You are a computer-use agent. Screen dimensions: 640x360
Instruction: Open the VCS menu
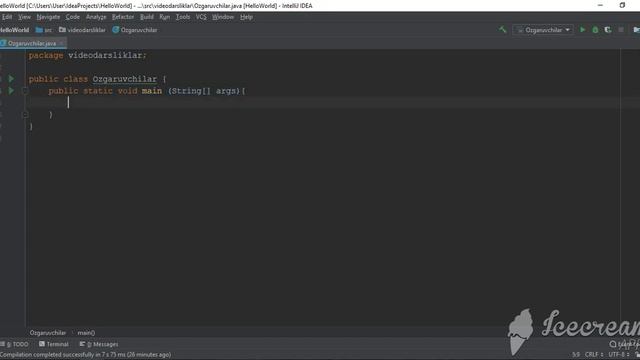[201, 17]
